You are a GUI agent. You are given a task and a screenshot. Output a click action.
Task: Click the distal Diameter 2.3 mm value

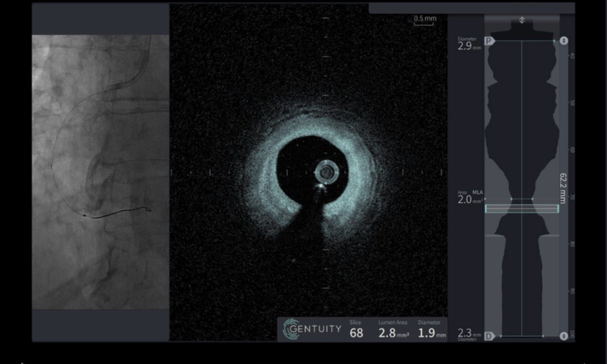469,333
